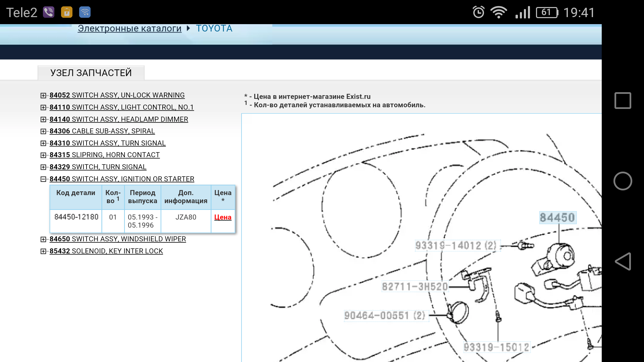Select the УЗЕЛ ЗАПЧАСТЕЙ tab

91,73
